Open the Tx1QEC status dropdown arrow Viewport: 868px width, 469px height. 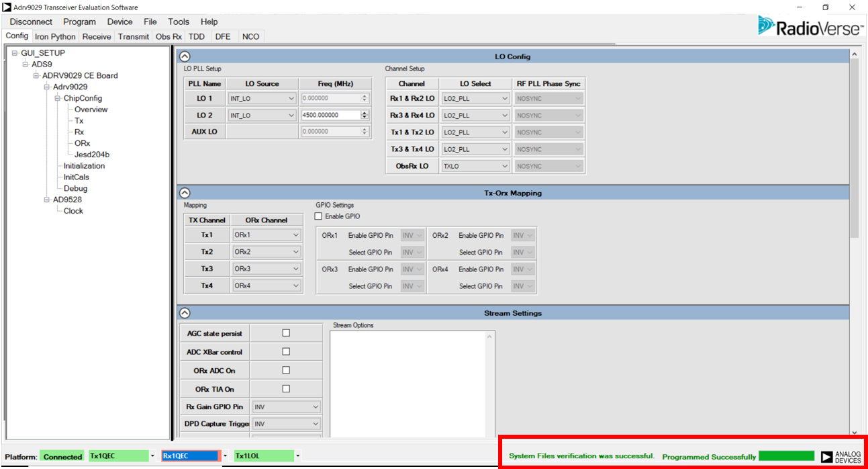tap(153, 456)
